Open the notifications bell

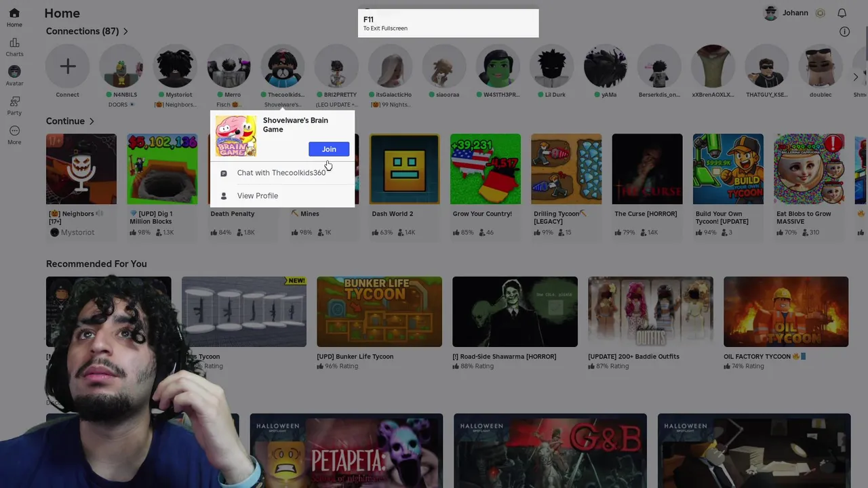click(842, 13)
